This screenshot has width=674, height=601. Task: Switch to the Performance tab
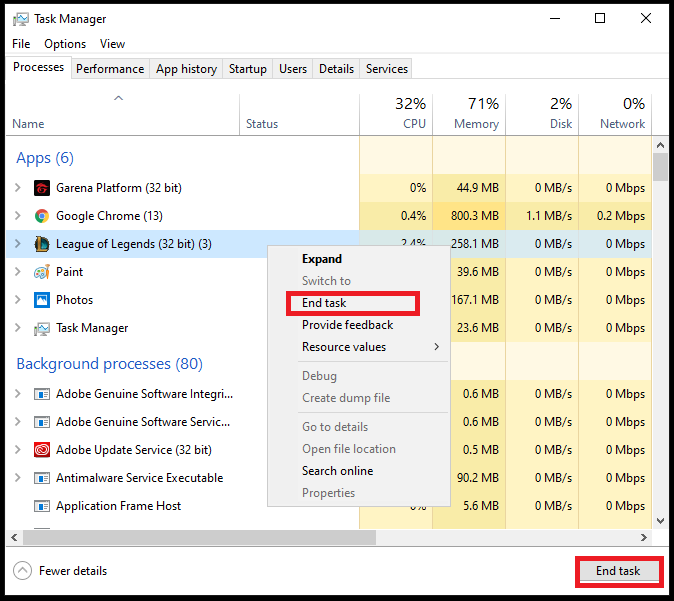(x=110, y=69)
